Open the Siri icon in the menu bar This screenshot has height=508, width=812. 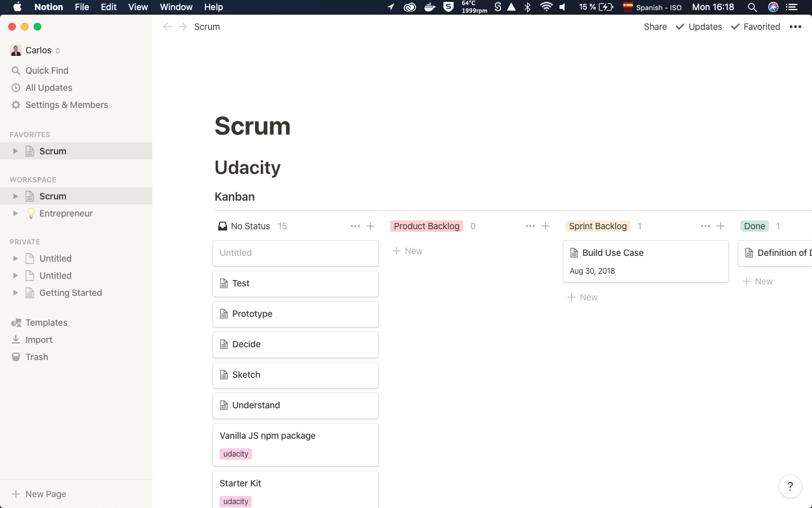pyautogui.click(x=773, y=7)
